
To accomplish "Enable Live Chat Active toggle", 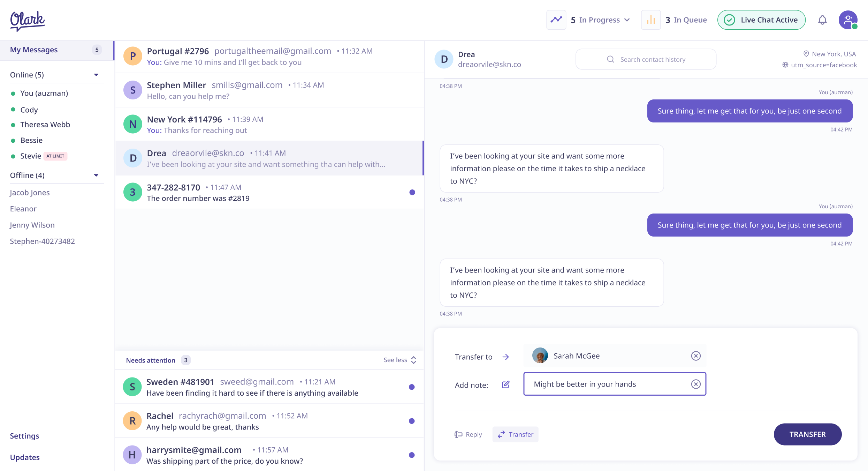I will point(761,20).
